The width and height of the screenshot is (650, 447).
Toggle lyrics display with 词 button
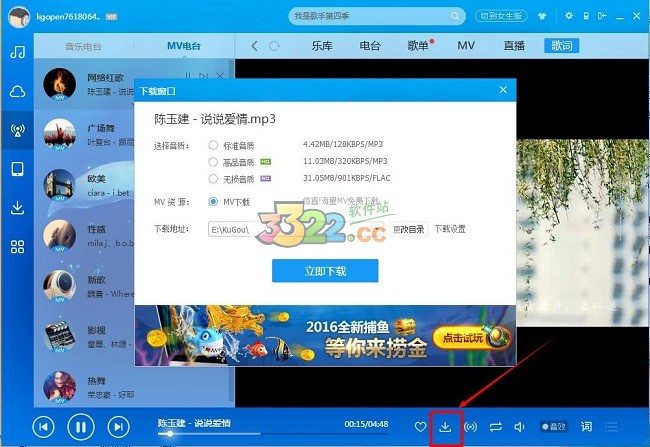pyautogui.click(x=586, y=427)
